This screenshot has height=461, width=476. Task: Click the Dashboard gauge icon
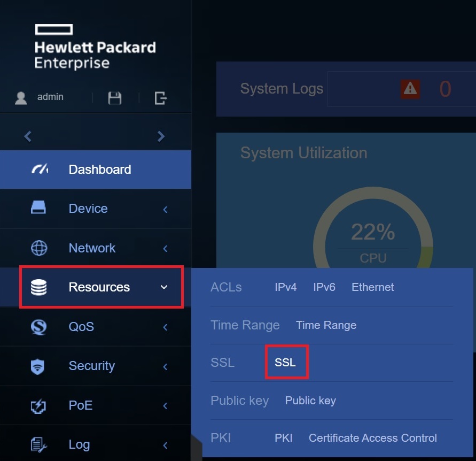pyautogui.click(x=40, y=169)
